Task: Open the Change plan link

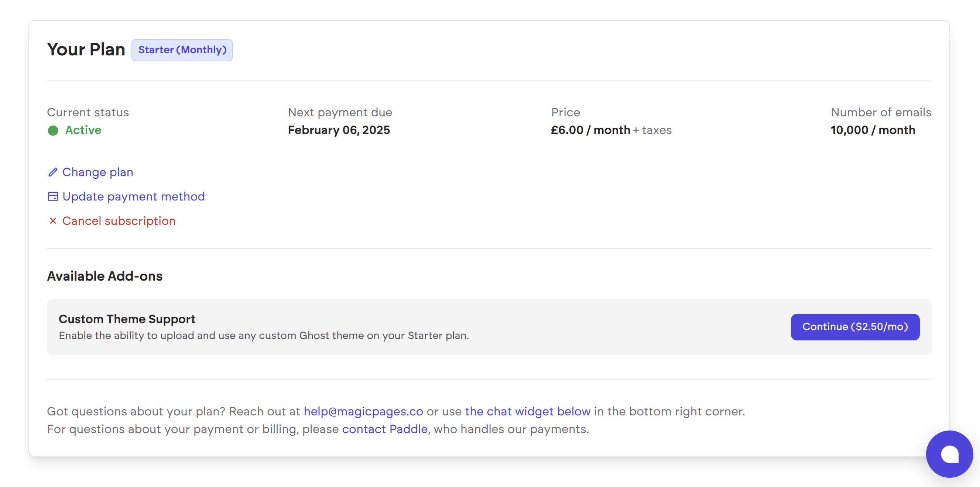Action: pos(97,172)
